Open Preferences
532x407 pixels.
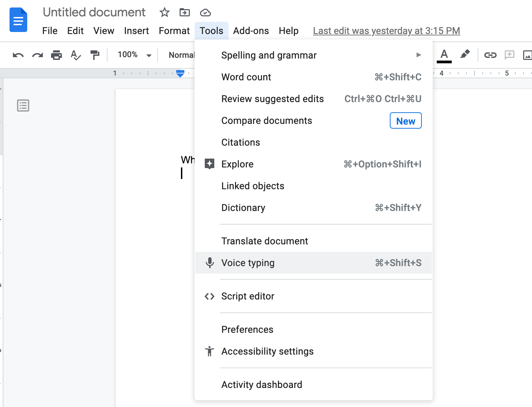click(313, 329)
